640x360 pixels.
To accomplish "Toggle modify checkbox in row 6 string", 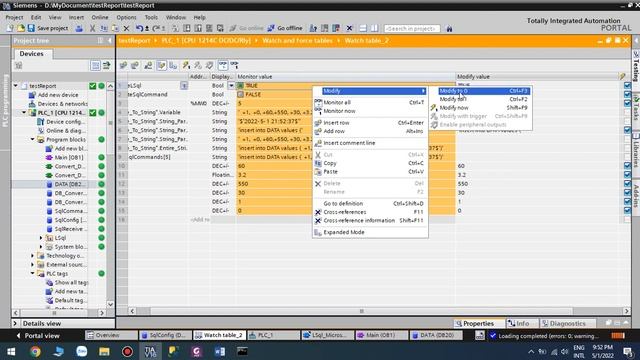I will coord(627,130).
